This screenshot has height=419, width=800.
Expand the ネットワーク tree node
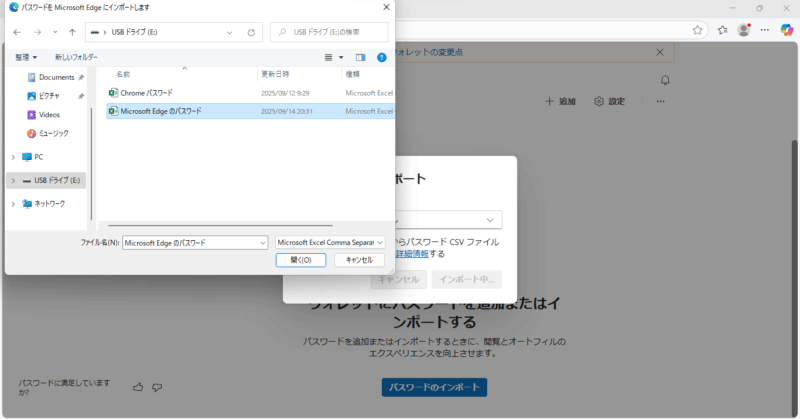click(x=13, y=204)
